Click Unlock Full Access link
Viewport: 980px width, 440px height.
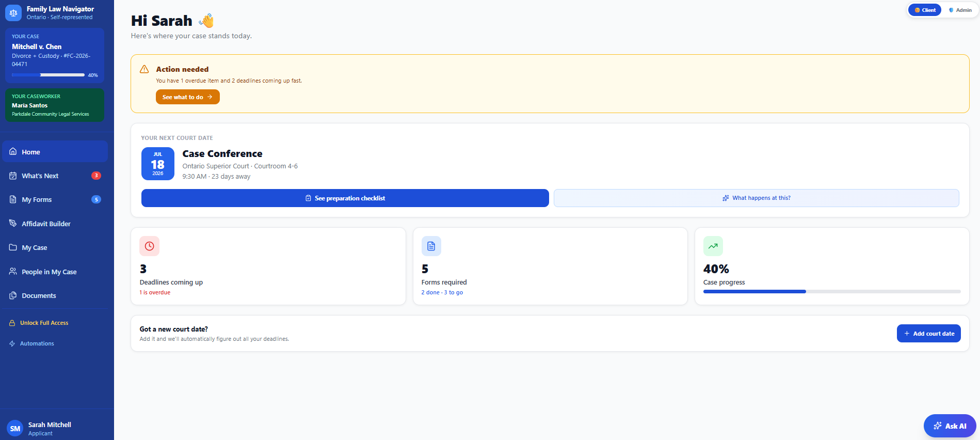tap(44, 323)
